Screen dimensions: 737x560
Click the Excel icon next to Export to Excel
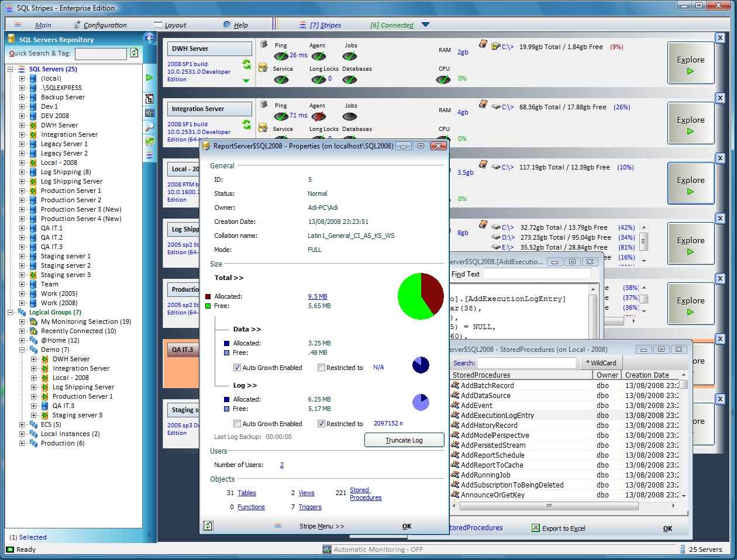[x=535, y=528]
